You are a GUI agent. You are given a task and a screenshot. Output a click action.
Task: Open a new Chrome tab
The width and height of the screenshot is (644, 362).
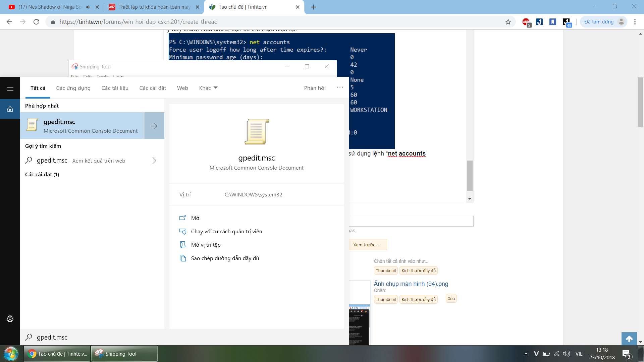tap(314, 7)
